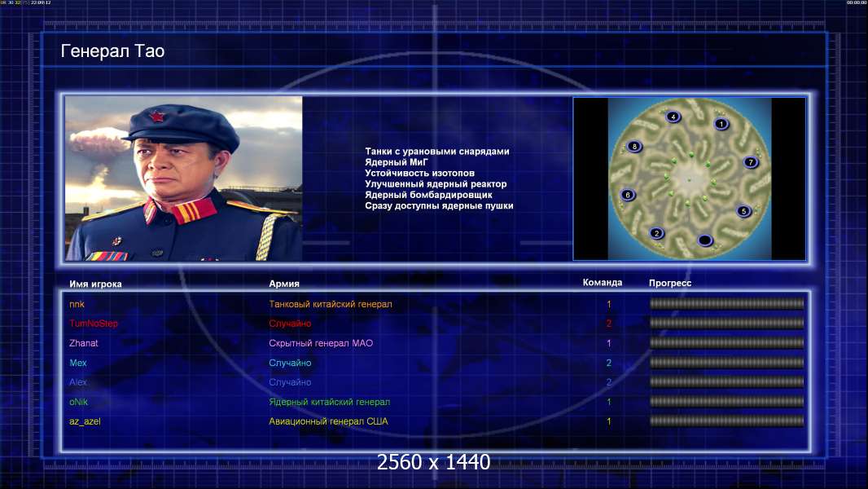Select player name 'az_azel'
The width and height of the screenshot is (868, 489).
click(x=85, y=421)
